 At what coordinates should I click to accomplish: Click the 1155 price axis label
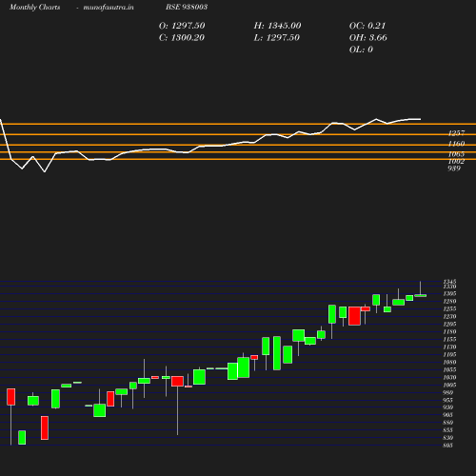click(449, 339)
